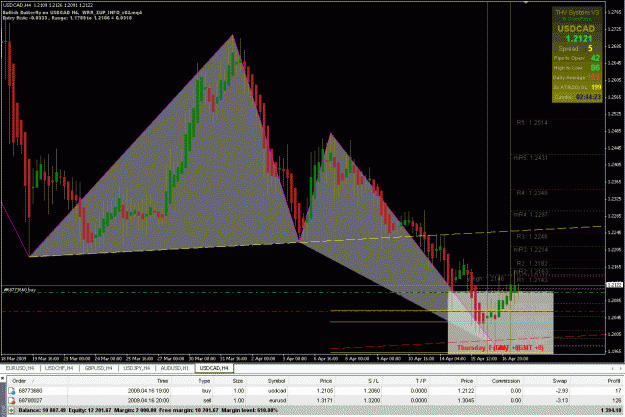Click the open price 1.2105 cell

point(326,391)
